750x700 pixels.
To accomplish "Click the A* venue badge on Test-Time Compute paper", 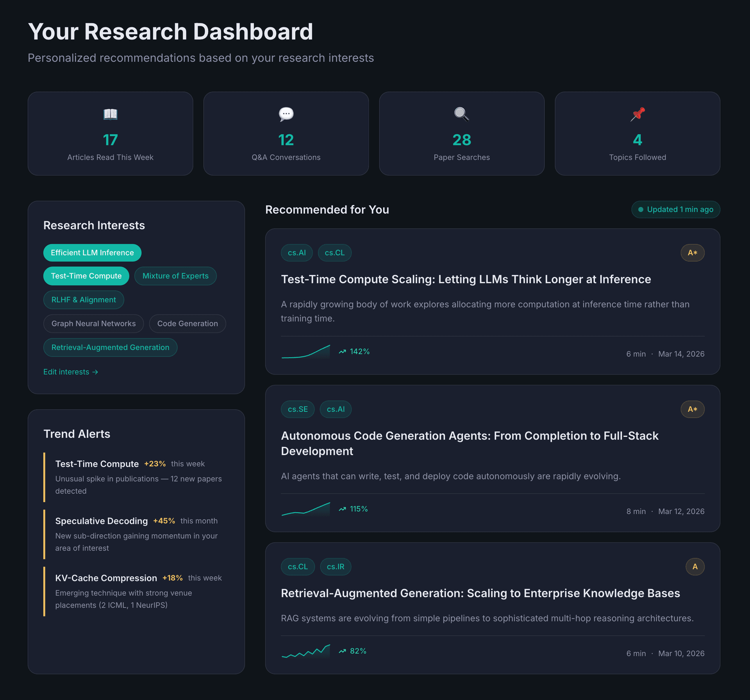I will point(693,253).
